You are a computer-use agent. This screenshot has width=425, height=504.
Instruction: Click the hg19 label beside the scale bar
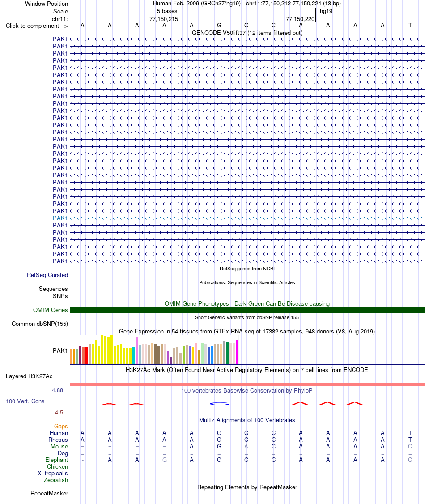coord(326,11)
